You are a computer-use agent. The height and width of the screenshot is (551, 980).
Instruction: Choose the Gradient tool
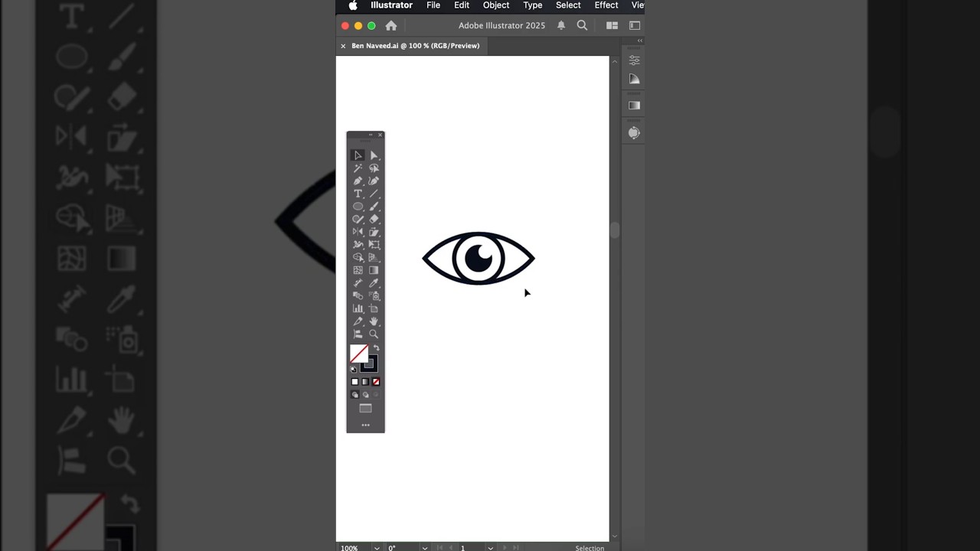click(x=374, y=270)
